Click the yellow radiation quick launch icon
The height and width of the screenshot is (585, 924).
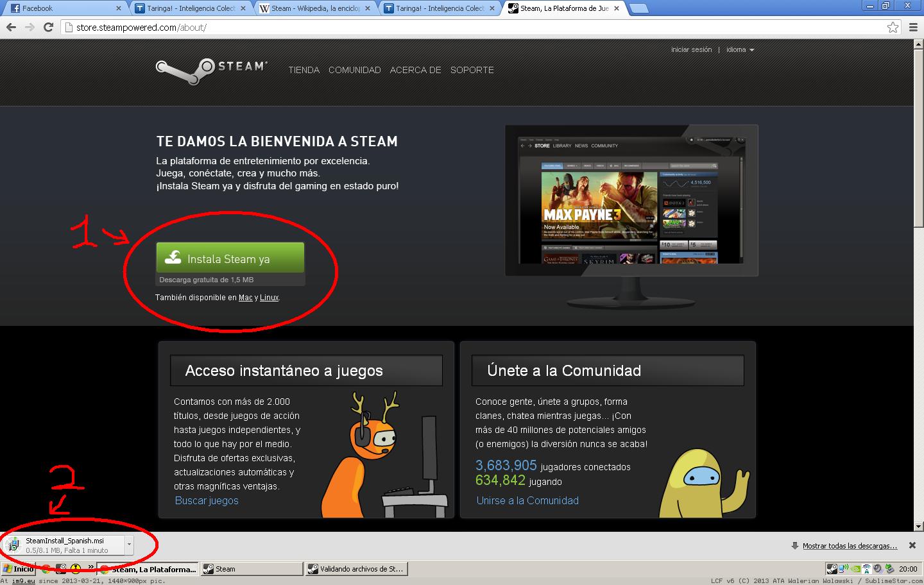click(76, 569)
